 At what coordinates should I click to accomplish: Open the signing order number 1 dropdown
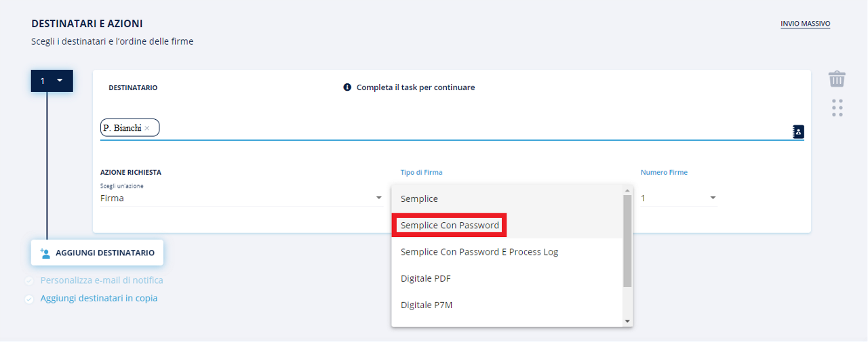click(52, 81)
